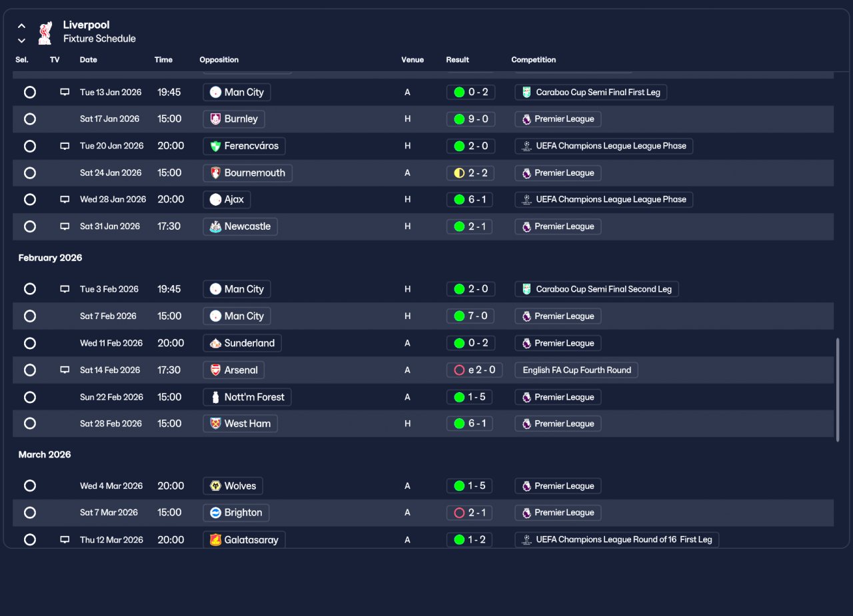Viewport: 853px width, 616px height.
Task: Open the Bournemouth opposition button
Action: 247,172
